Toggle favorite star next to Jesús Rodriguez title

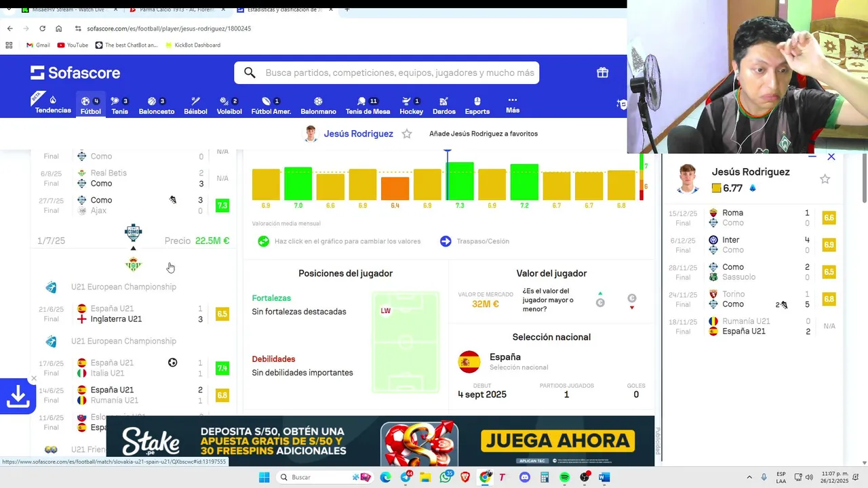pyautogui.click(x=407, y=134)
